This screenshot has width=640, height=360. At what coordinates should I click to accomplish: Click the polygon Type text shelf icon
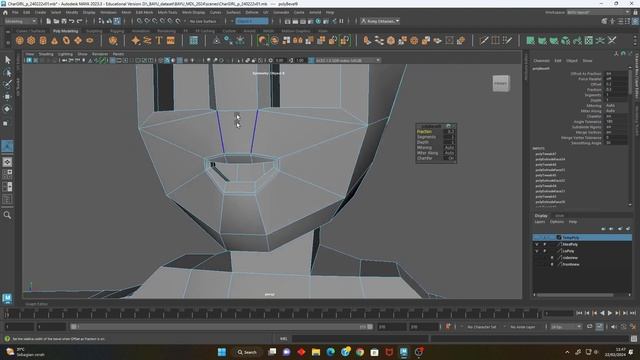(159, 40)
